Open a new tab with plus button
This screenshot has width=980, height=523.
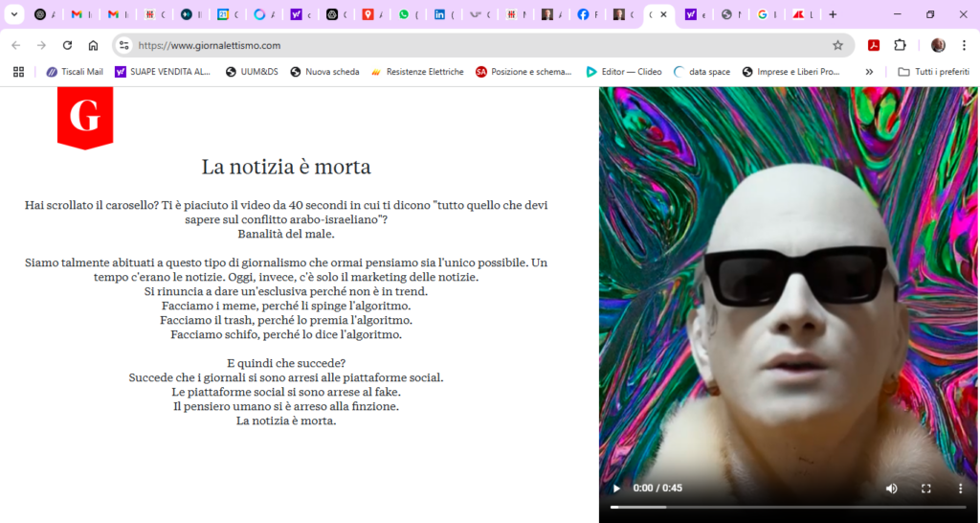pyautogui.click(x=833, y=14)
